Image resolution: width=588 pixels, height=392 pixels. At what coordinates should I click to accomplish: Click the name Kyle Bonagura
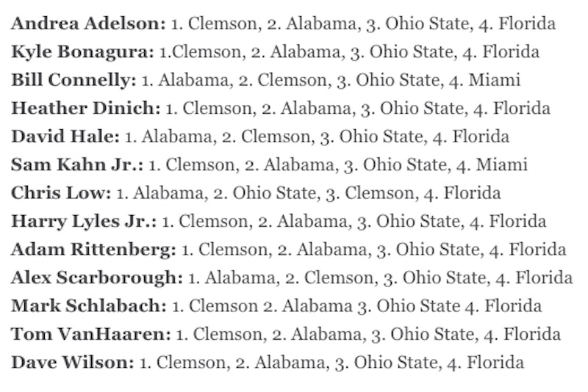[82, 51]
